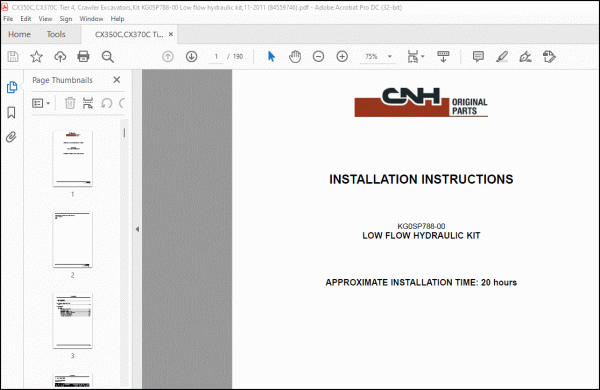Open the View menu
Screen dimensions: 600x390
click(x=45, y=19)
